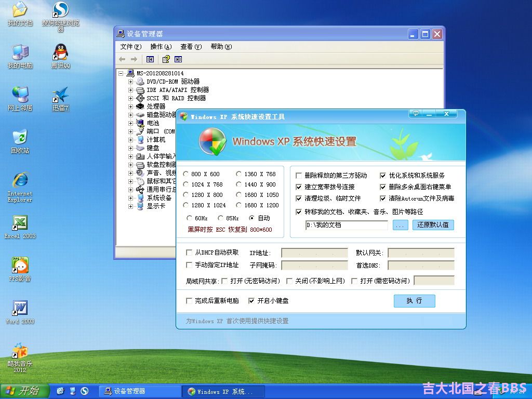This screenshot has height=399, width=532.
Task: Click the 执行 execute button
Action: point(414,301)
